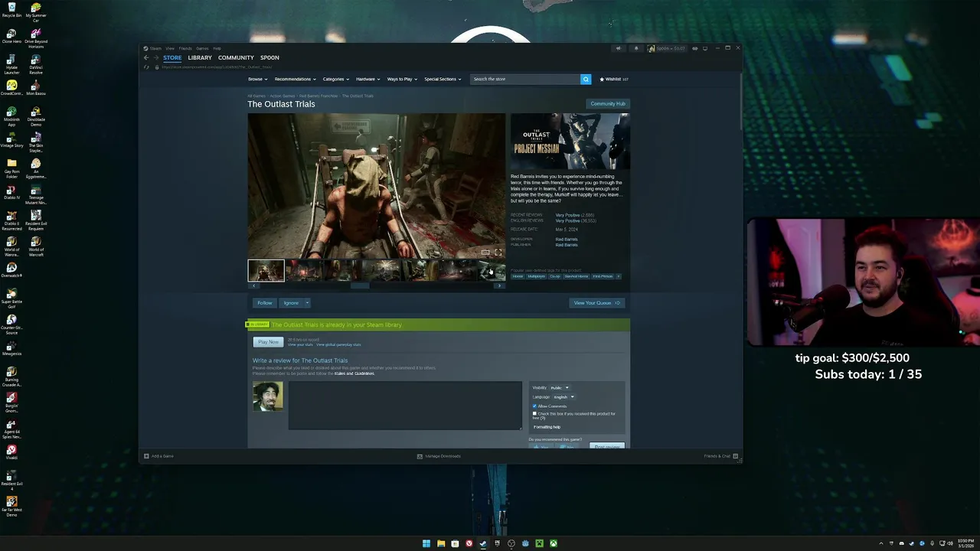Click the Play Now button
The height and width of the screenshot is (551, 980).
(268, 342)
